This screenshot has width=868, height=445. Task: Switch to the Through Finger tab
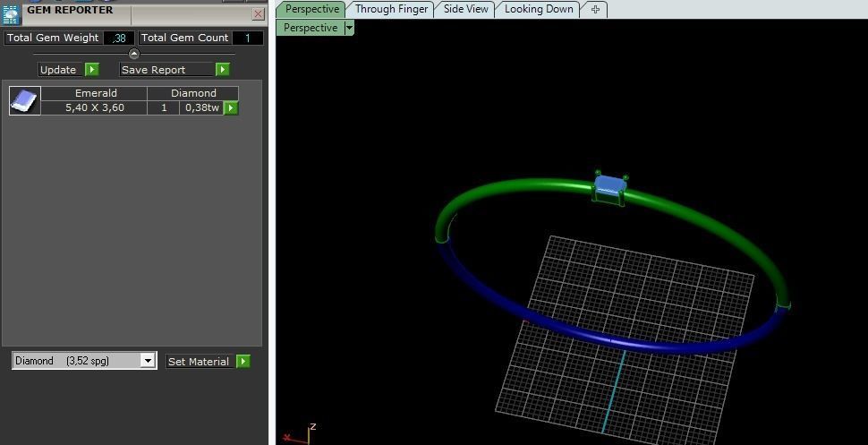(391, 9)
